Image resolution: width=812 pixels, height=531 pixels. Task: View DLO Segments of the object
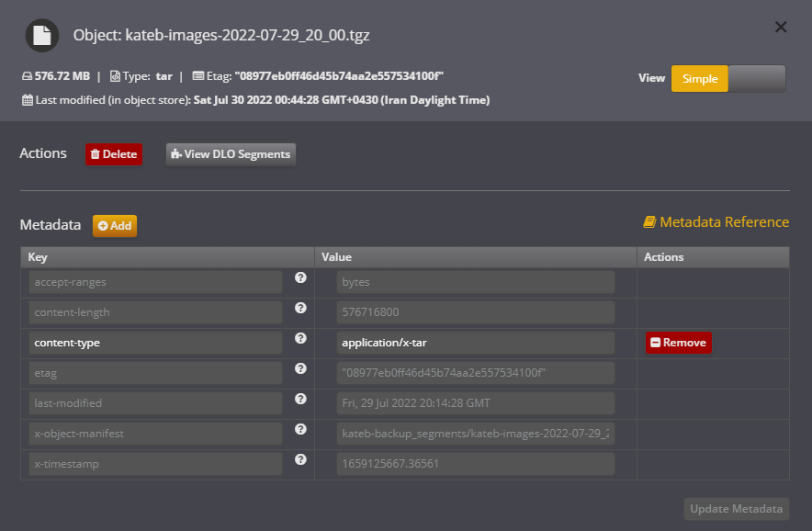click(231, 154)
